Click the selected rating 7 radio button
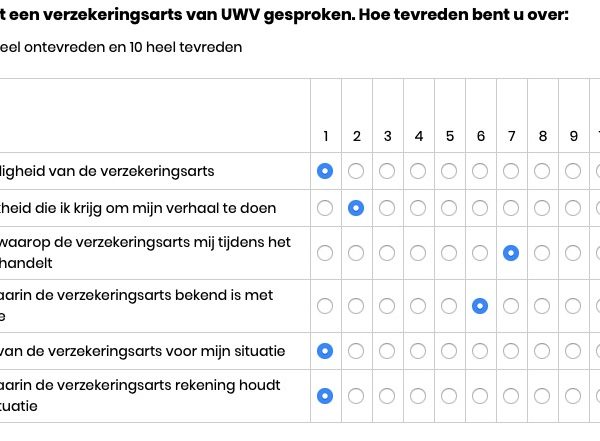The width and height of the screenshot is (600, 441). click(x=511, y=253)
